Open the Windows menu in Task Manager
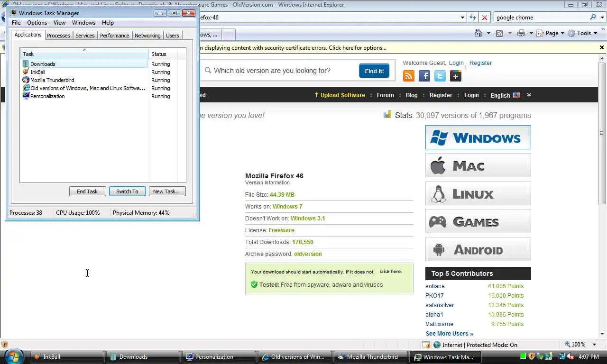This screenshot has height=364, width=607. (83, 23)
